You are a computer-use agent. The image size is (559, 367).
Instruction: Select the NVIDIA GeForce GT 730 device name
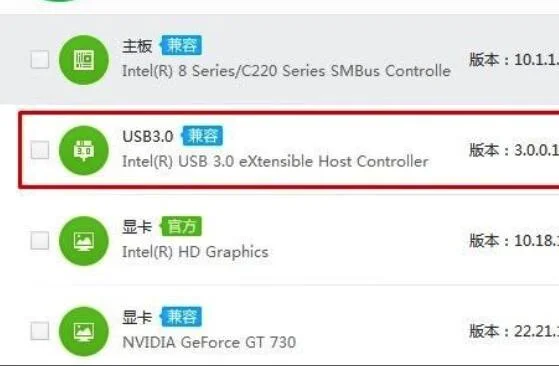point(209,343)
